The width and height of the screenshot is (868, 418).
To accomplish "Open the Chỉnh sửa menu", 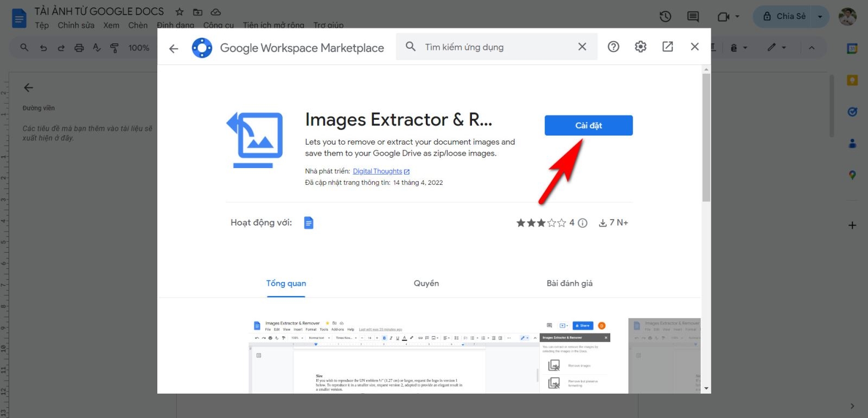I will click(76, 25).
